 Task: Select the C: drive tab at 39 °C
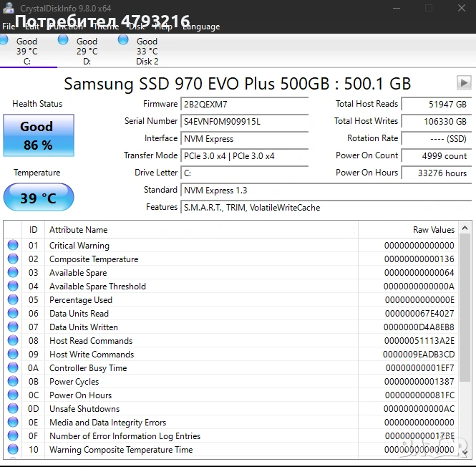(x=27, y=51)
